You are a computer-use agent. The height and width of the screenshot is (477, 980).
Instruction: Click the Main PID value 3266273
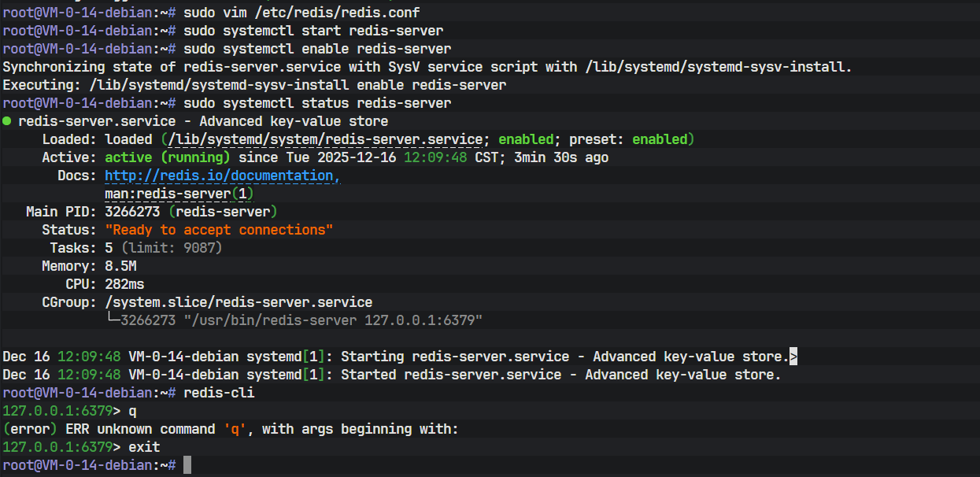pyautogui.click(x=132, y=212)
